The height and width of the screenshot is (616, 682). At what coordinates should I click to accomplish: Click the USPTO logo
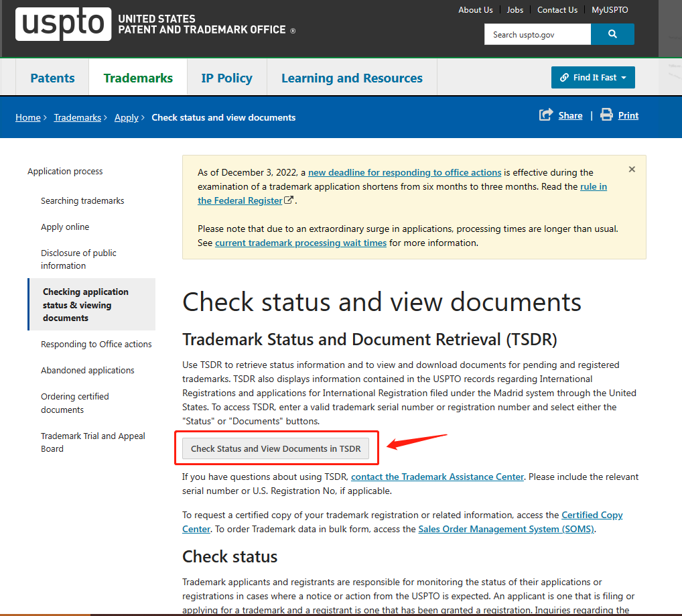(64, 24)
